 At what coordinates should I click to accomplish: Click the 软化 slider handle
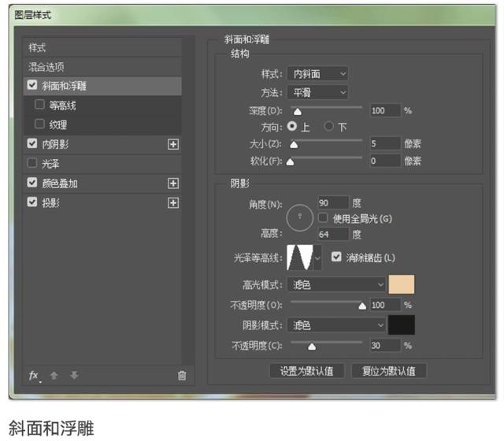coord(291,161)
